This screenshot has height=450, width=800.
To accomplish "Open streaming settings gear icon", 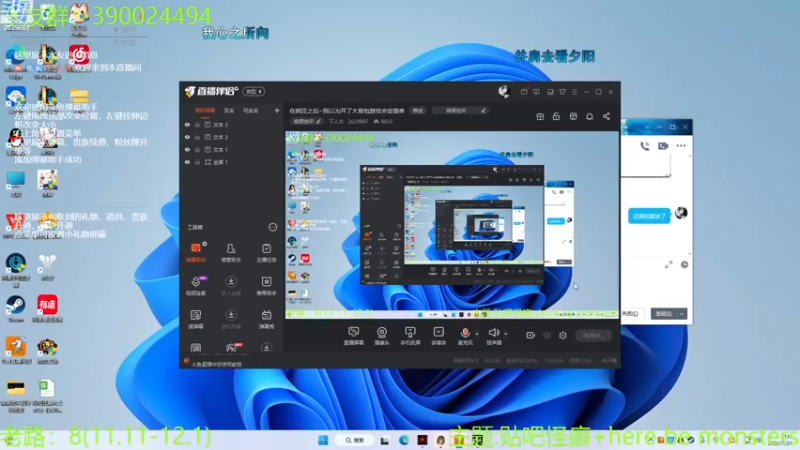I will [563, 335].
